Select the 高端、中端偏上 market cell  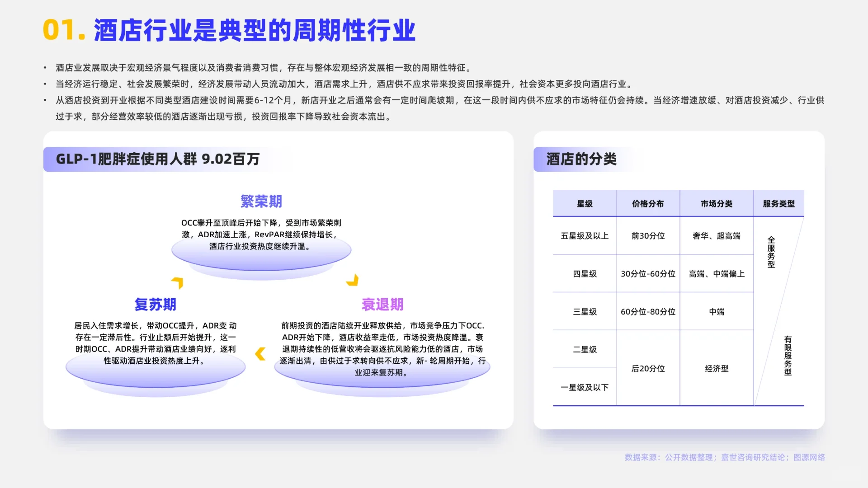pyautogui.click(x=717, y=274)
